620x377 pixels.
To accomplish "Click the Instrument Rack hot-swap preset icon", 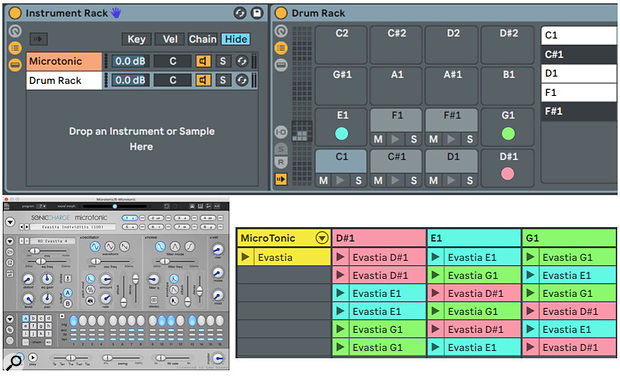I will click(240, 13).
